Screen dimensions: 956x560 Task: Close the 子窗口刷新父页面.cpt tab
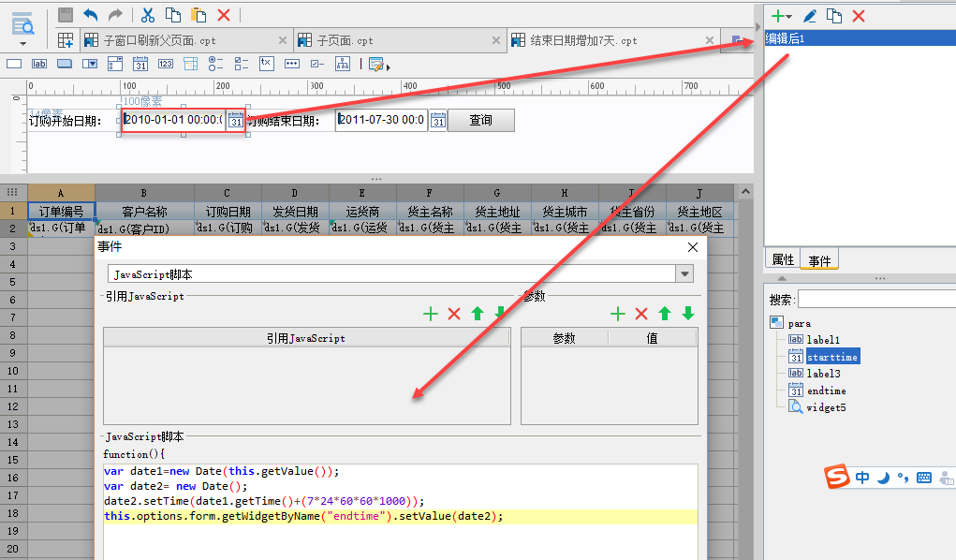[x=282, y=40]
